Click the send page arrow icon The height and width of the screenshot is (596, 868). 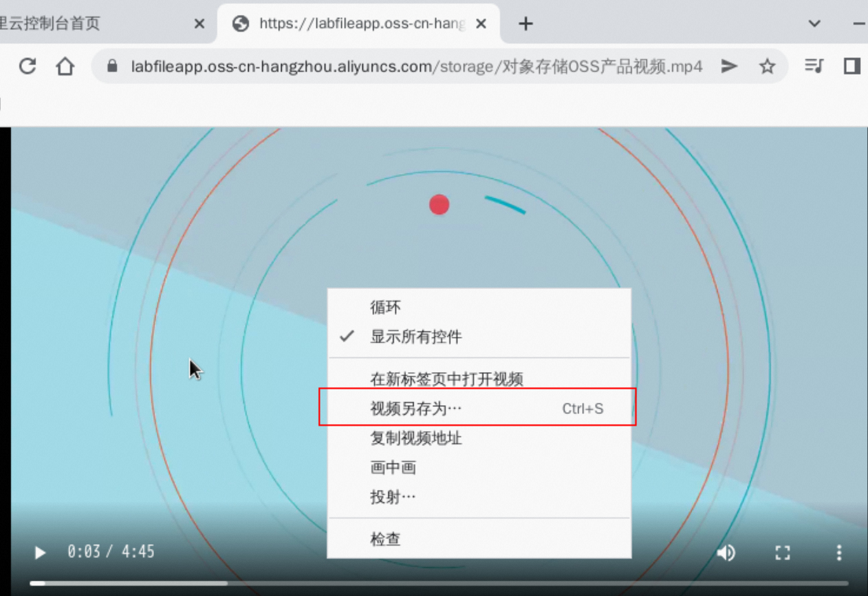click(x=729, y=67)
